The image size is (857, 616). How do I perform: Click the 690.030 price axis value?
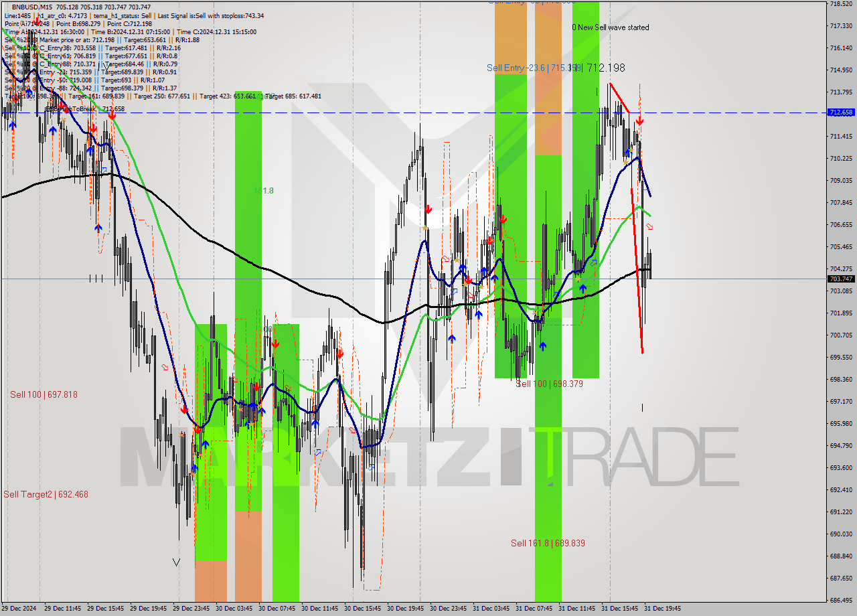[x=841, y=534]
